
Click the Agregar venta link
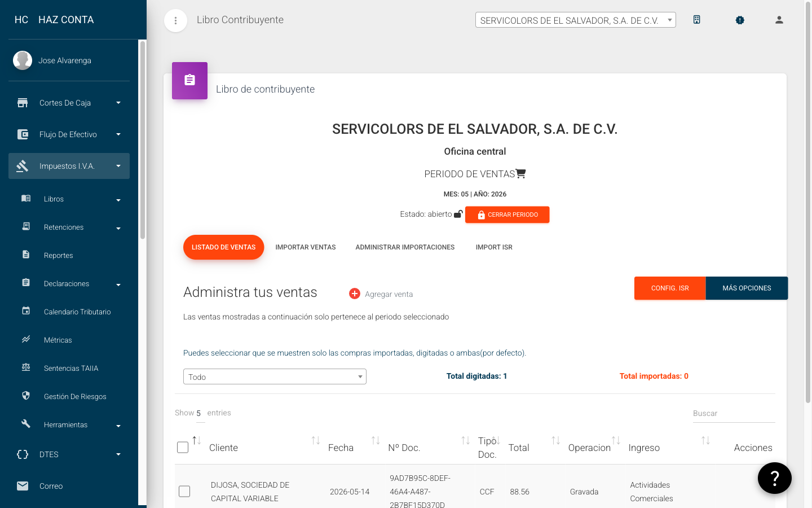389,294
